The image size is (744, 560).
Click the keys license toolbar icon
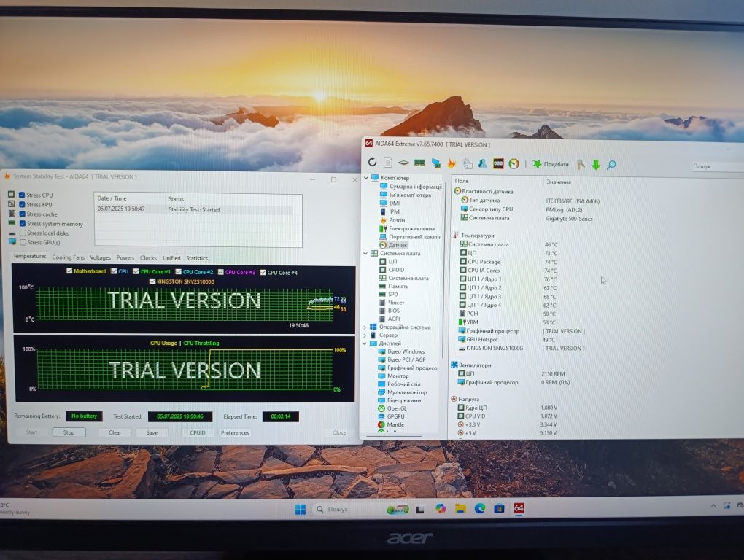point(581,165)
